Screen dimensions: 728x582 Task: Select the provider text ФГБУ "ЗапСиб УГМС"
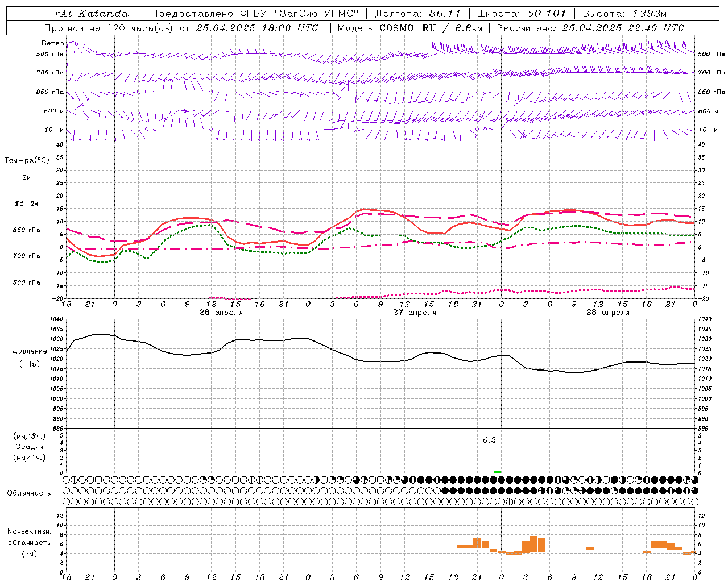pos(300,14)
